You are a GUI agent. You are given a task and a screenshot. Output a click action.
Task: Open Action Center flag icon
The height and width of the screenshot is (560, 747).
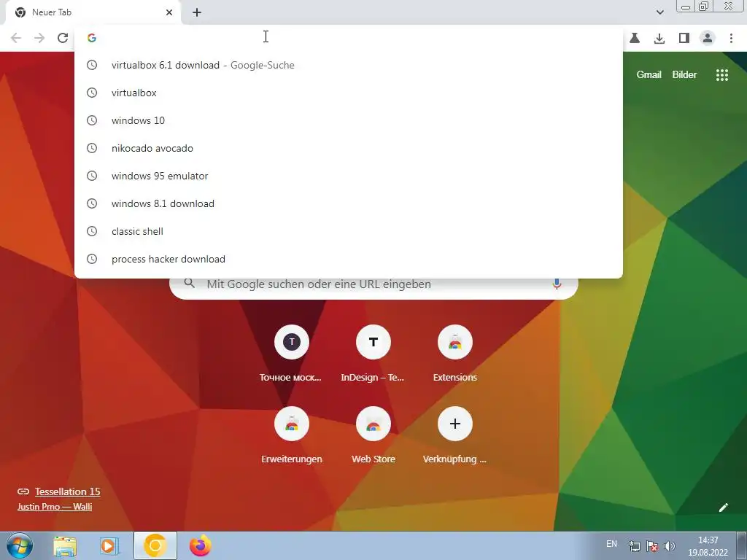tap(652, 546)
